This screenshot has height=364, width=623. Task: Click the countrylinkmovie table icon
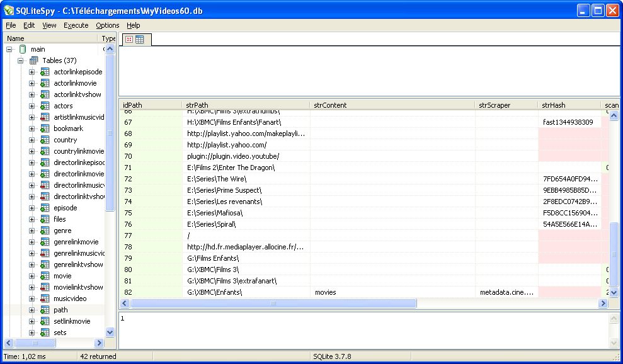pos(45,151)
